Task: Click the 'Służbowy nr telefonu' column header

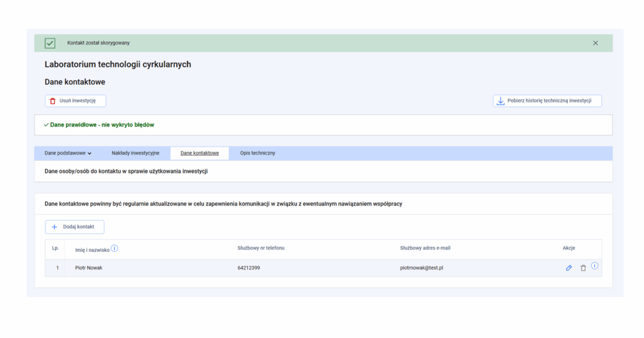Action: coord(261,248)
